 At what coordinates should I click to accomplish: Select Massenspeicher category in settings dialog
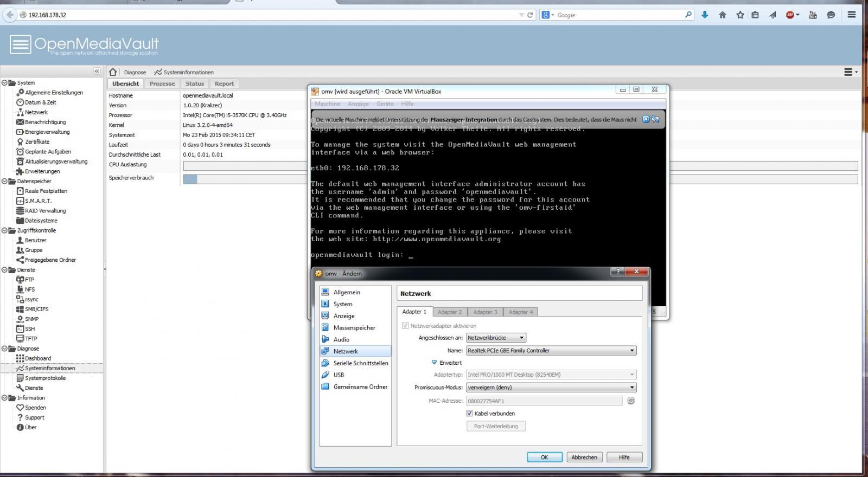tap(355, 327)
